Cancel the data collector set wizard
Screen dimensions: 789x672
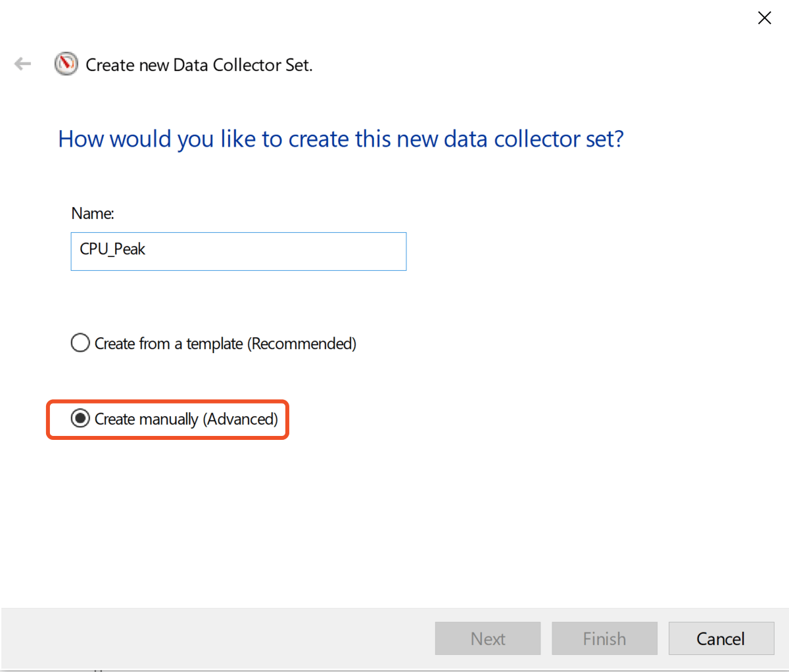point(721,638)
